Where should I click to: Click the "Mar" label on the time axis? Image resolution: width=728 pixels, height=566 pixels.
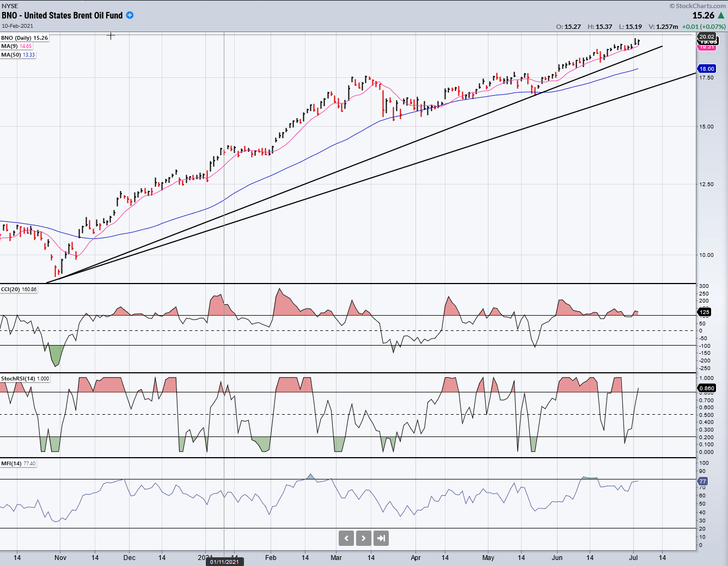337,557
